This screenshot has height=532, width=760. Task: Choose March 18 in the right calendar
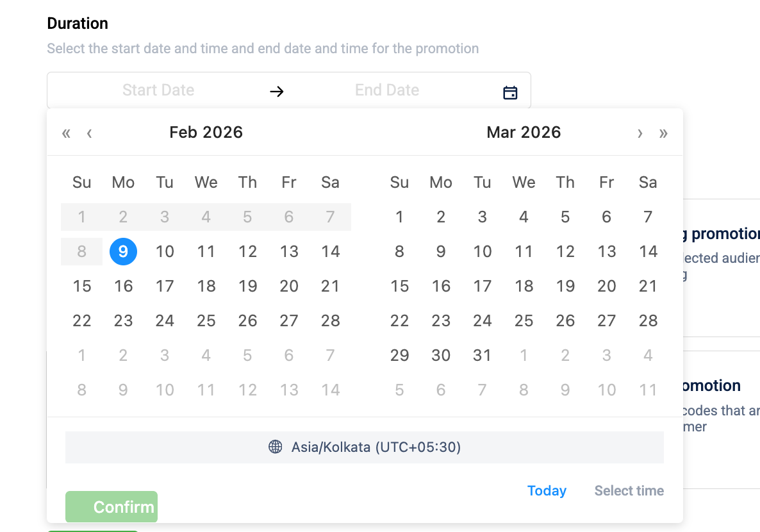(x=524, y=286)
